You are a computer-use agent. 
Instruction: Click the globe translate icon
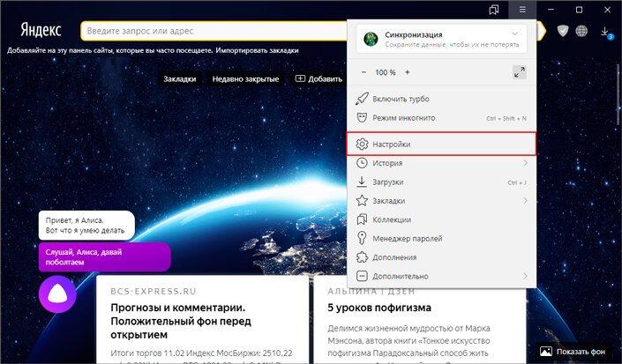[581, 31]
